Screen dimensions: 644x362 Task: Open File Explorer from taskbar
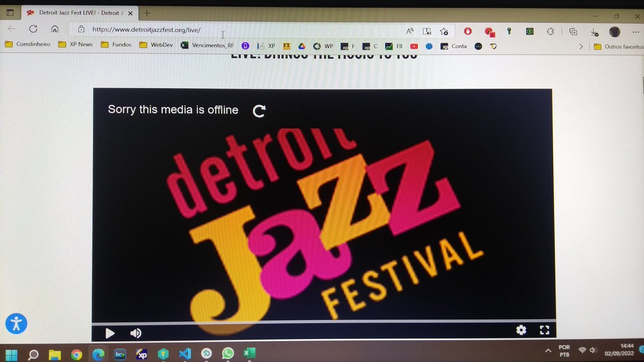(x=55, y=354)
